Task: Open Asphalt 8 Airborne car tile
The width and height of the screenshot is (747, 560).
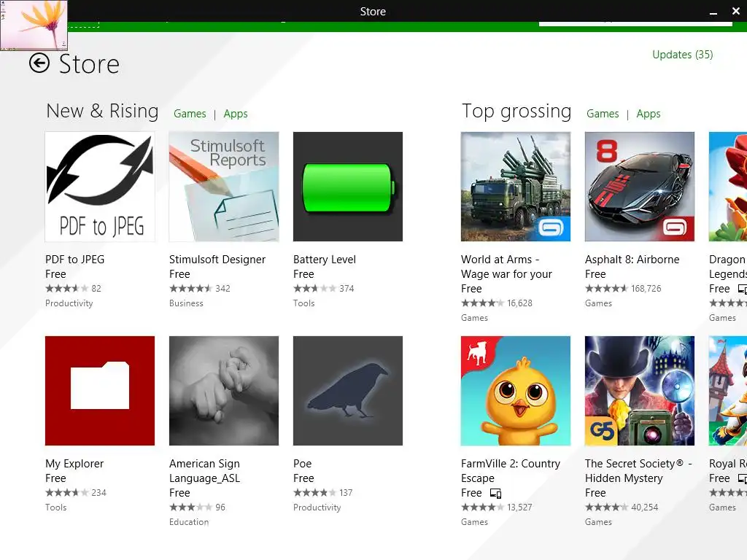Action: click(x=639, y=187)
